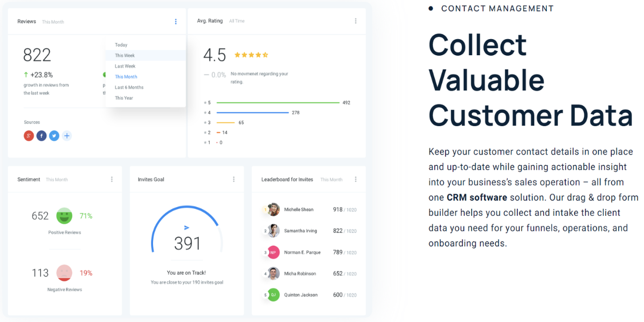Deselect the highlighted This Month option

pos(126,76)
